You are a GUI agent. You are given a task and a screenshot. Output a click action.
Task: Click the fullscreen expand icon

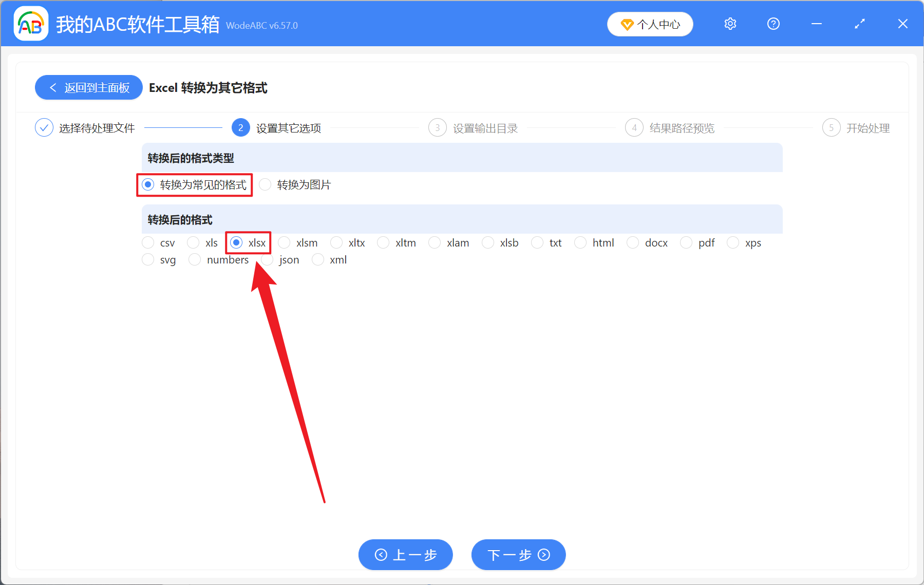coord(859,24)
